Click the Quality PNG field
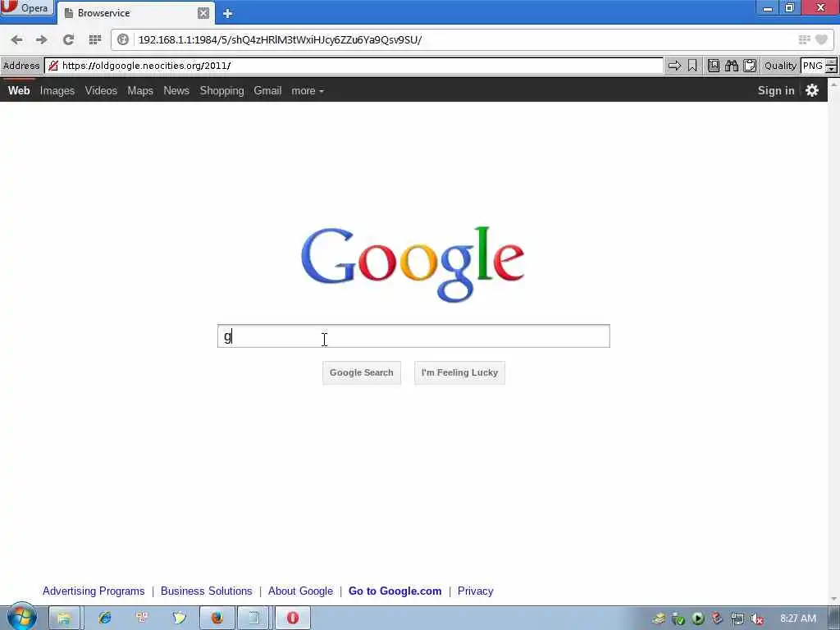This screenshot has height=630, width=840. 813,66
